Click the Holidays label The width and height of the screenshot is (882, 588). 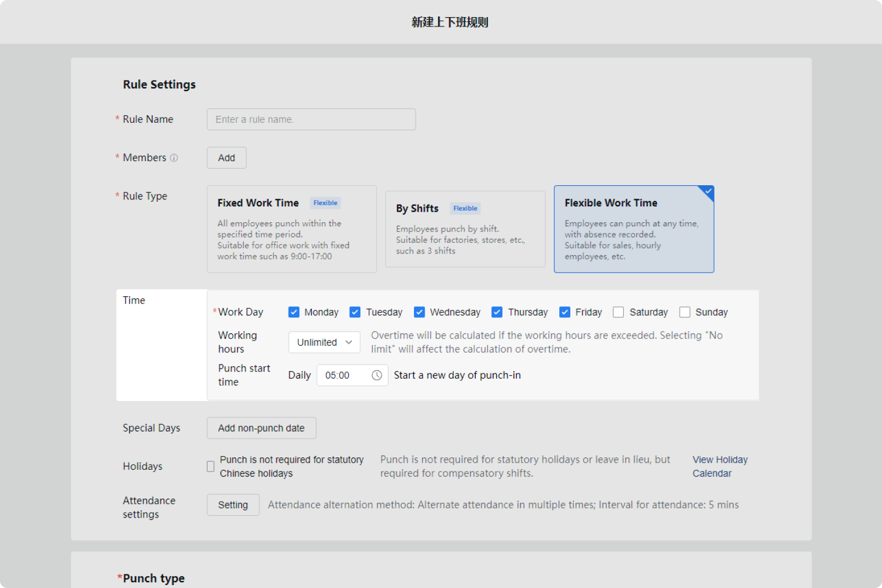point(142,466)
